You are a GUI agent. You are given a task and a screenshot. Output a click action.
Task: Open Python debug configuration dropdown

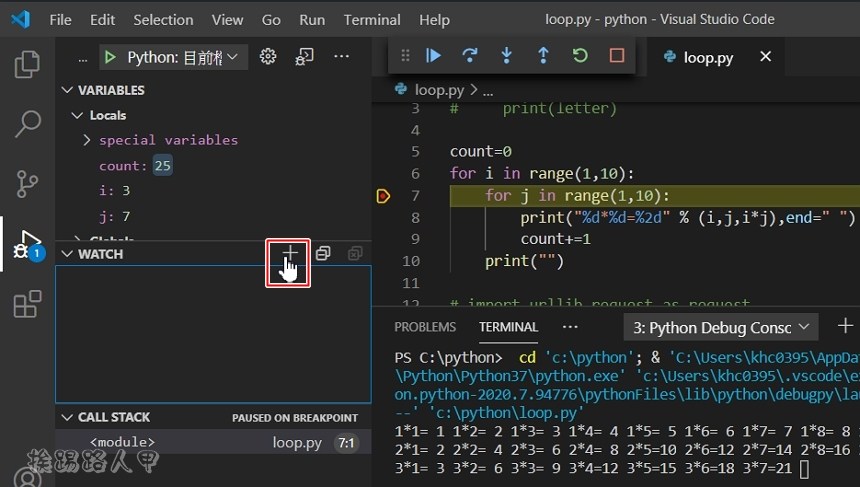point(174,57)
